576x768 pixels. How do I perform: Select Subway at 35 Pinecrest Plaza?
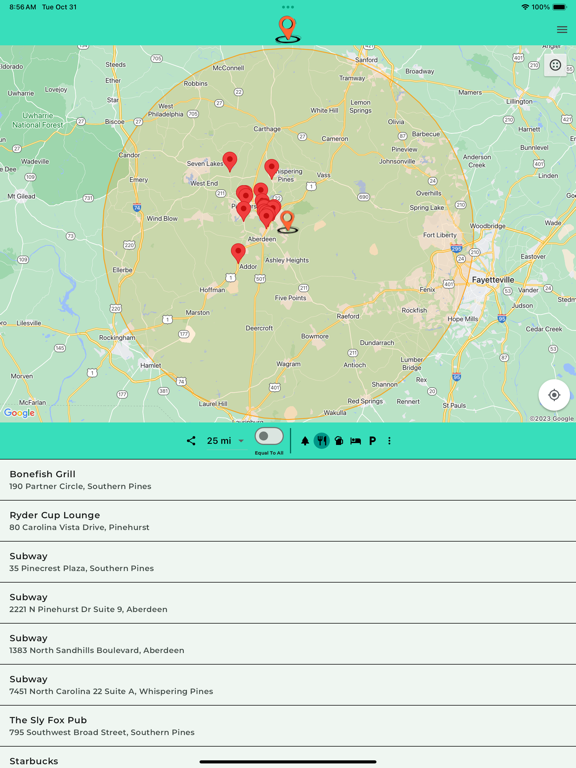(x=288, y=562)
